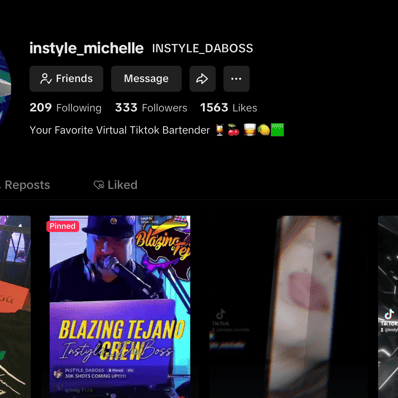398x398 pixels.
Task: Open the three-dot more options menu
Action: pos(236,79)
